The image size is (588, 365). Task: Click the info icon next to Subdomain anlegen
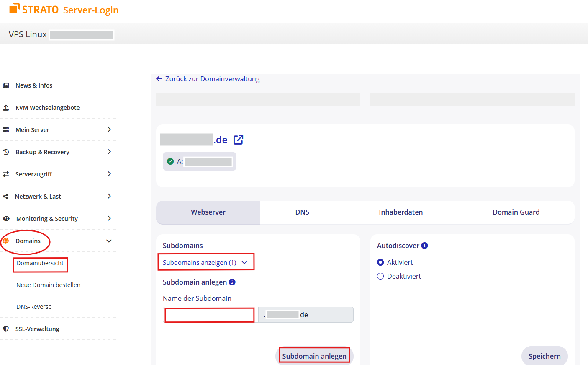click(232, 282)
